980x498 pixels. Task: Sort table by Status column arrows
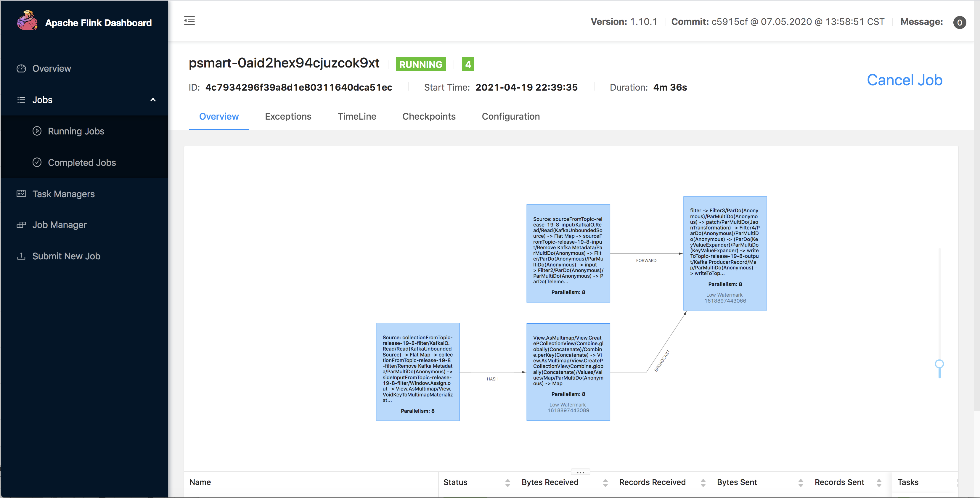(x=507, y=483)
